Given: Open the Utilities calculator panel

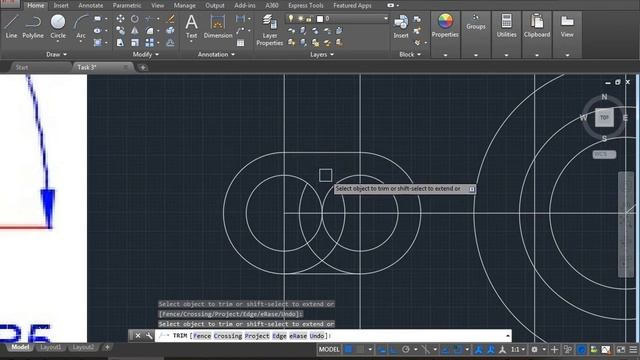Looking at the screenshot, I should (x=507, y=26).
